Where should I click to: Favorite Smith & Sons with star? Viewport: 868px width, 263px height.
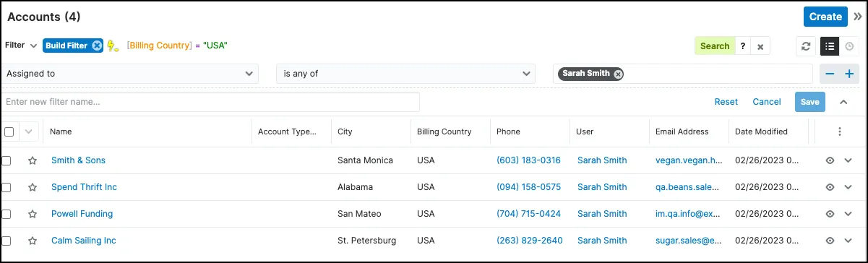pos(32,160)
